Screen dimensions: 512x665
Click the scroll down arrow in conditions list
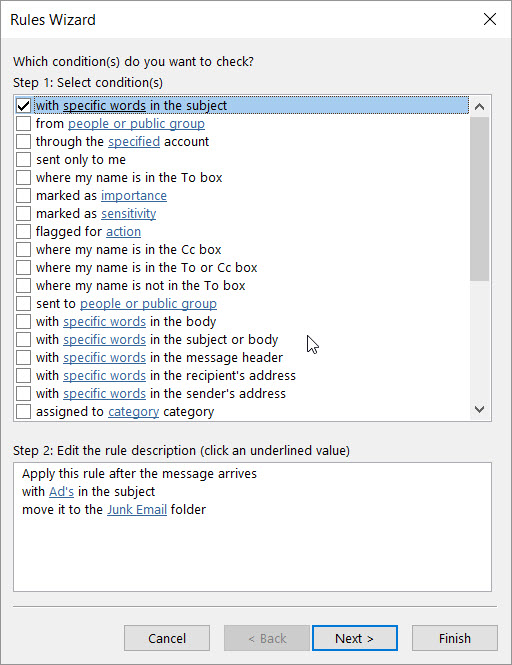479,409
